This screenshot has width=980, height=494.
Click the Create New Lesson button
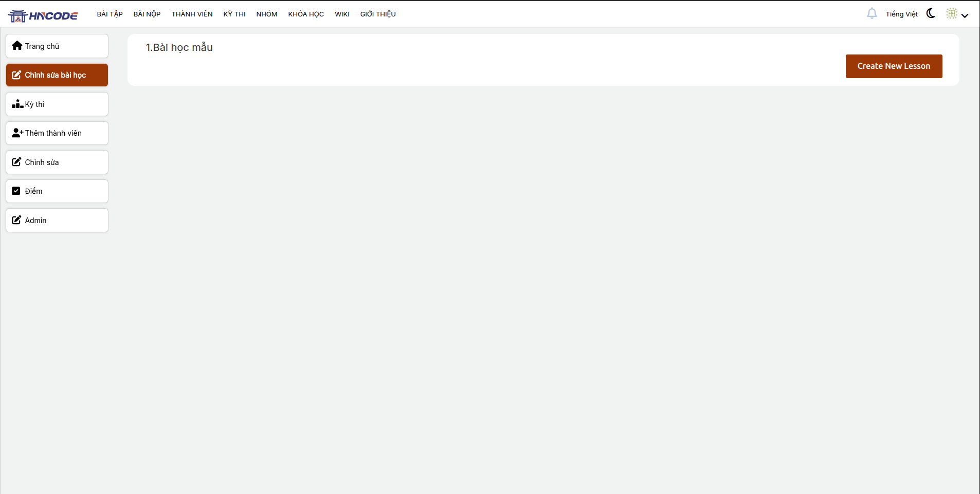click(x=894, y=66)
